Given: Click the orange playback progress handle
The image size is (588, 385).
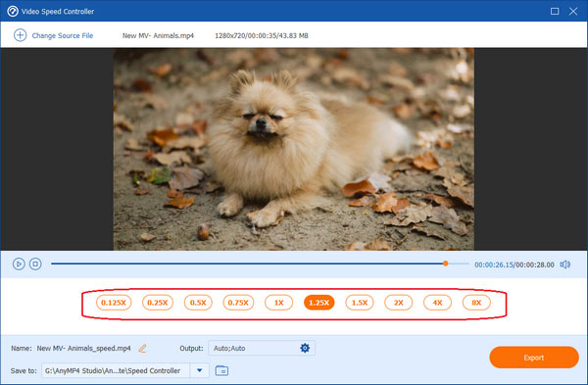Looking at the screenshot, I should (x=445, y=264).
